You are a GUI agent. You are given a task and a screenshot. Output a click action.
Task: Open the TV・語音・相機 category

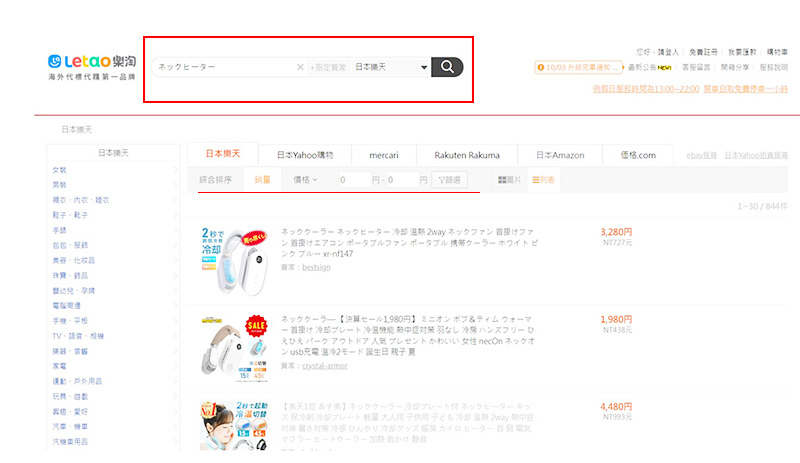(x=78, y=336)
